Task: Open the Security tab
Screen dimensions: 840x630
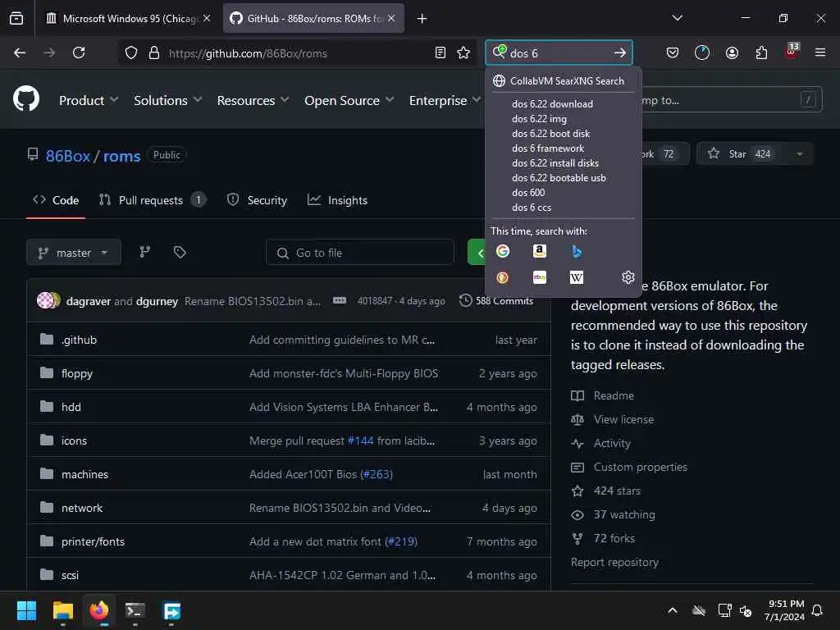Action: pyautogui.click(x=257, y=200)
